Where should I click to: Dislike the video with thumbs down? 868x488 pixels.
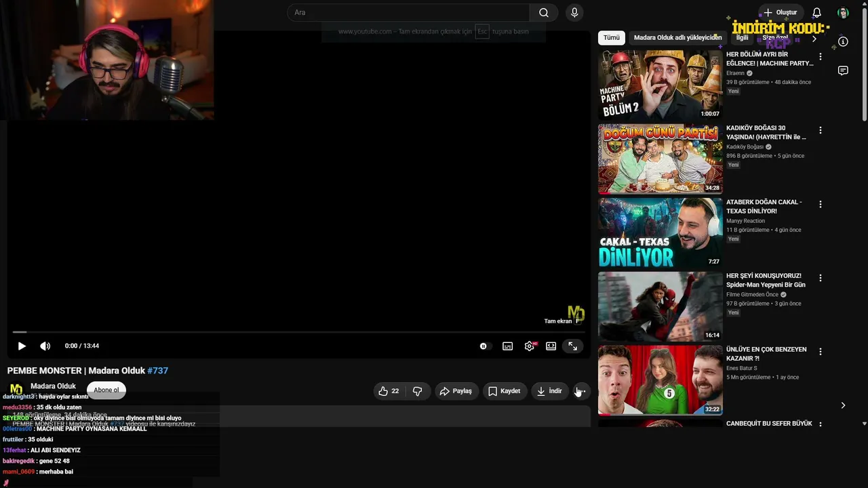(x=418, y=391)
